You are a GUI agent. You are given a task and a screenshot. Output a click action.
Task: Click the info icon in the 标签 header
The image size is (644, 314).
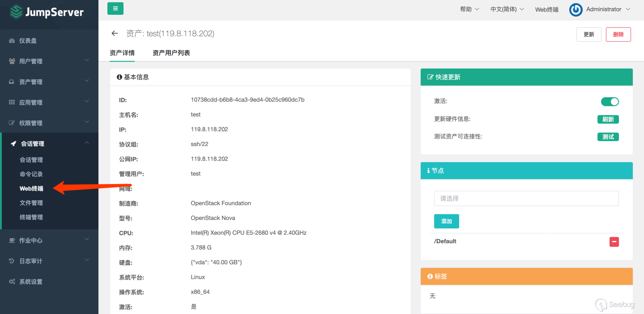pos(430,276)
